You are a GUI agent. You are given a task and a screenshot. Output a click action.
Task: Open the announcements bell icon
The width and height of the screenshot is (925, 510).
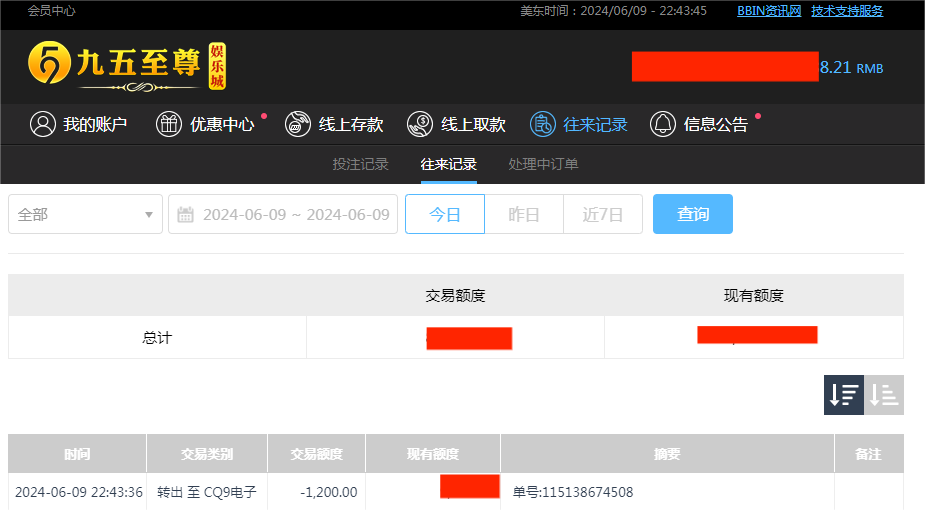(662, 124)
